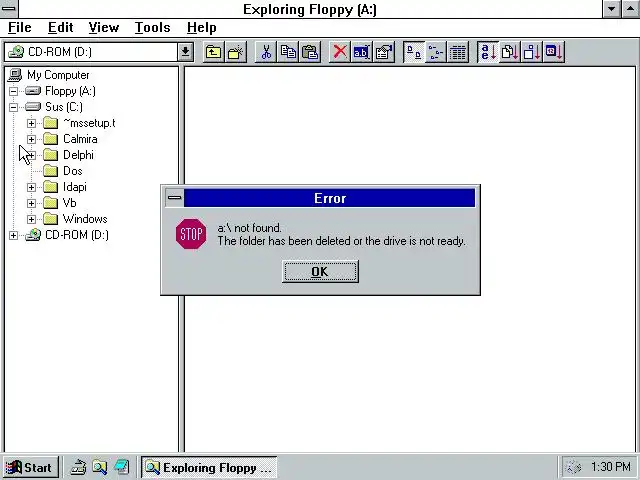Sort files by size
The image size is (640, 480).
(x=532, y=52)
